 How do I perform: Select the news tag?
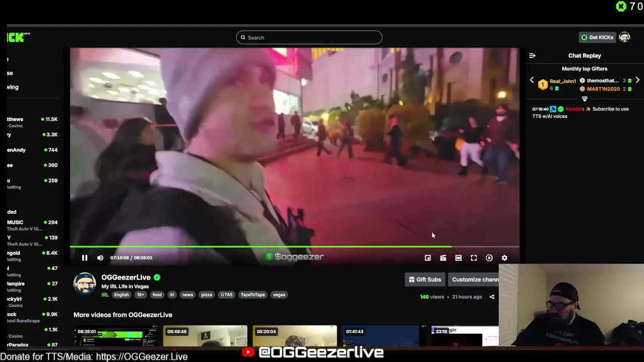(x=188, y=295)
